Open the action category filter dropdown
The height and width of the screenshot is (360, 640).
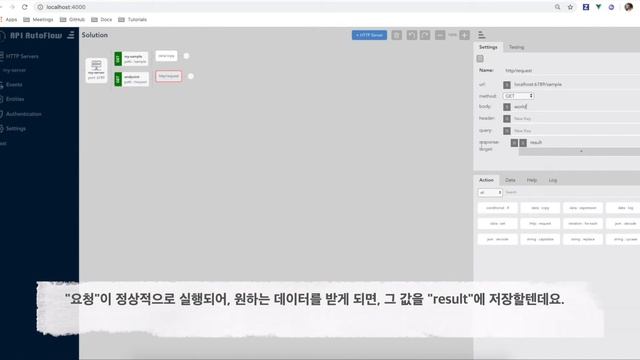[x=490, y=192]
